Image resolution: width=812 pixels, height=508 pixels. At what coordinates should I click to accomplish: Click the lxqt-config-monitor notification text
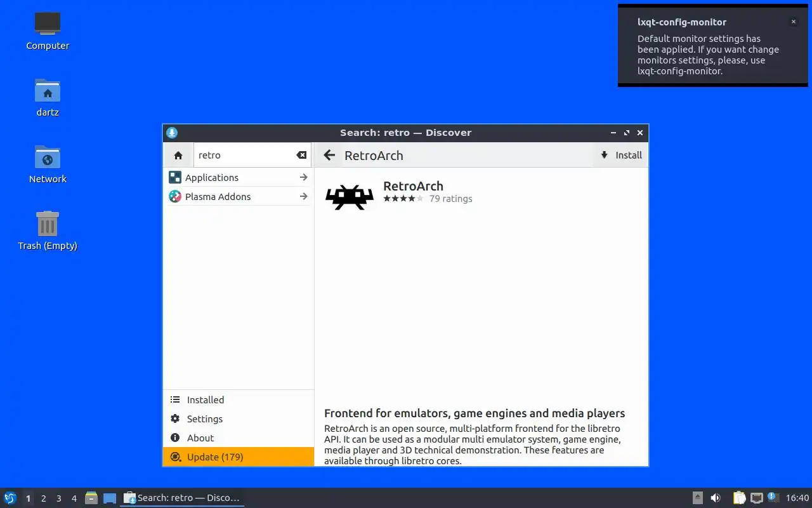point(708,55)
